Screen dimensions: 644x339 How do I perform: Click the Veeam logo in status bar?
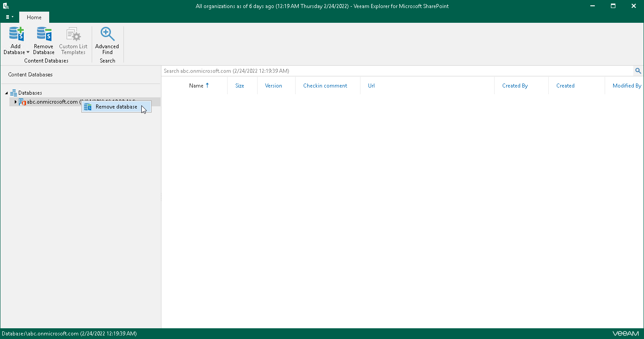click(626, 334)
